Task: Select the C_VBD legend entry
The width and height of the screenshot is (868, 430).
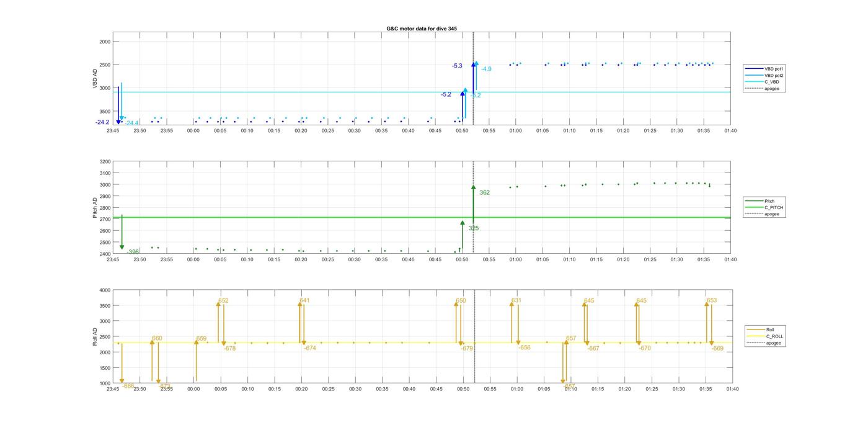Action: coord(764,82)
